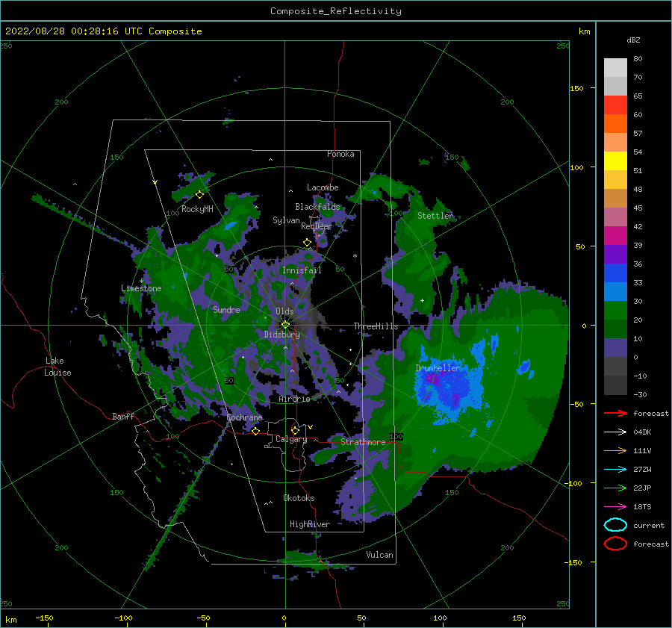
Task: Click the Calgary label
Action: [x=291, y=439]
